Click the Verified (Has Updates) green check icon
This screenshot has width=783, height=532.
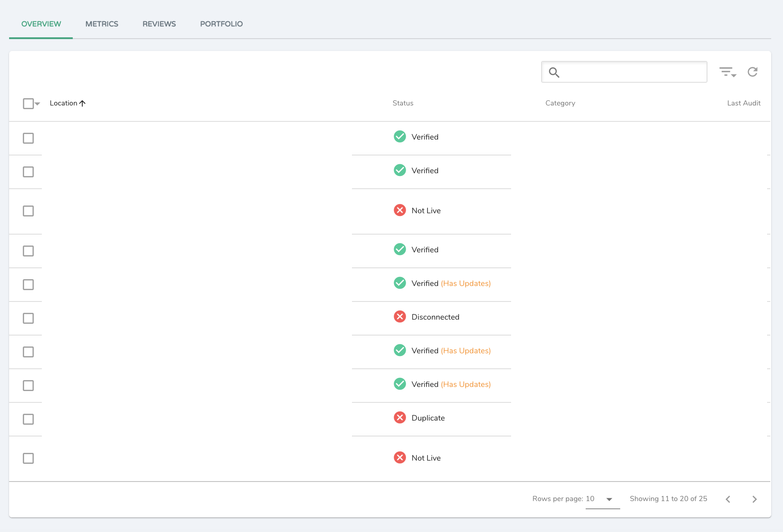tap(400, 283)
